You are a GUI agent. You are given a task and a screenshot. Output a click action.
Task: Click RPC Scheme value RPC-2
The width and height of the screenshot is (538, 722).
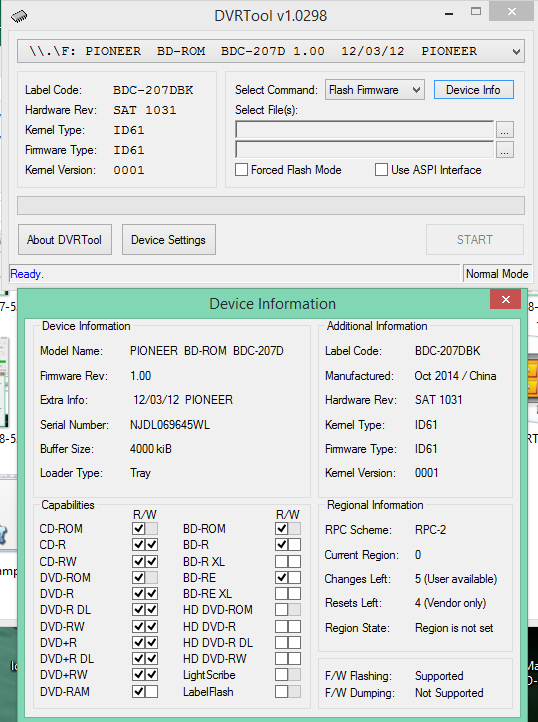[430, 530]
